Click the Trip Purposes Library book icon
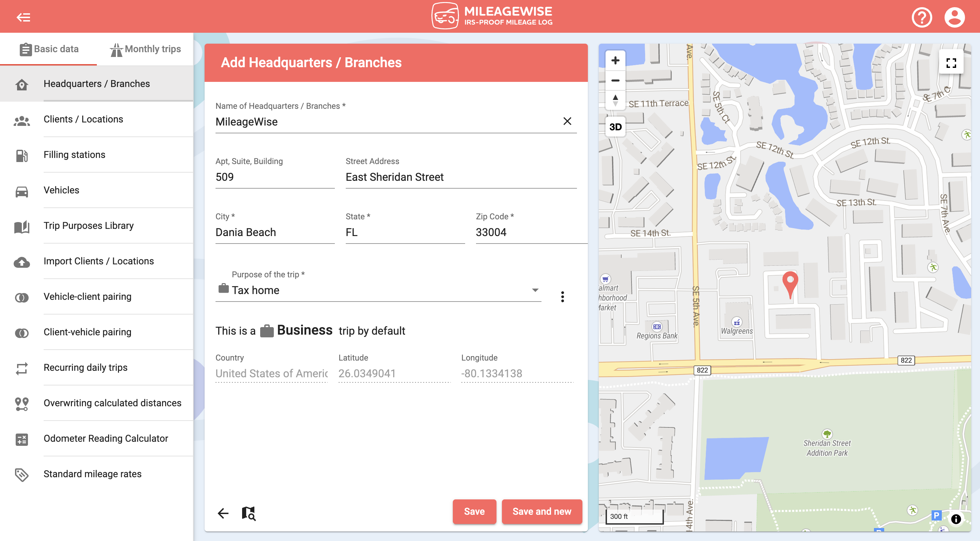980x541 pixels. [x=22, y=227]
